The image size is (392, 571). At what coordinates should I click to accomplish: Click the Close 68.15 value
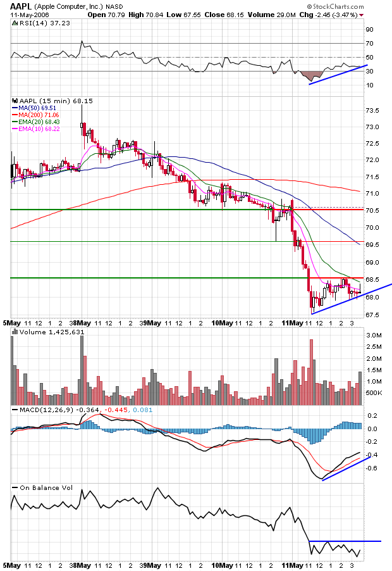pos(224,15)
